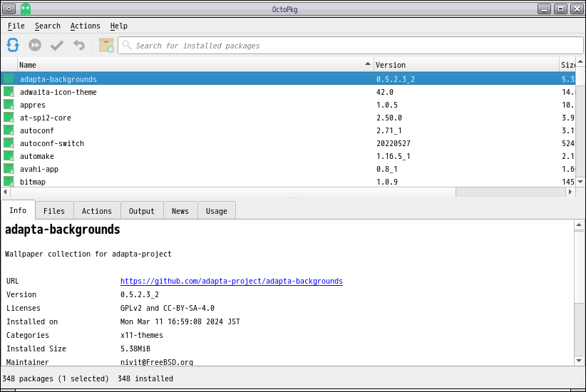The width and height of the screenshot is (586, 392).
Task: Click the package icon beside avahi-app
Action: pyautogui.click(x=9, y=168)
